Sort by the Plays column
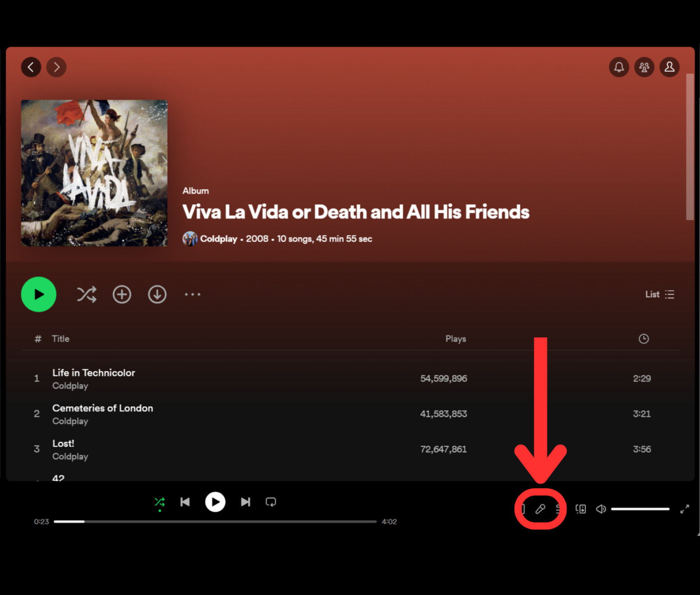 coord(456,338)
